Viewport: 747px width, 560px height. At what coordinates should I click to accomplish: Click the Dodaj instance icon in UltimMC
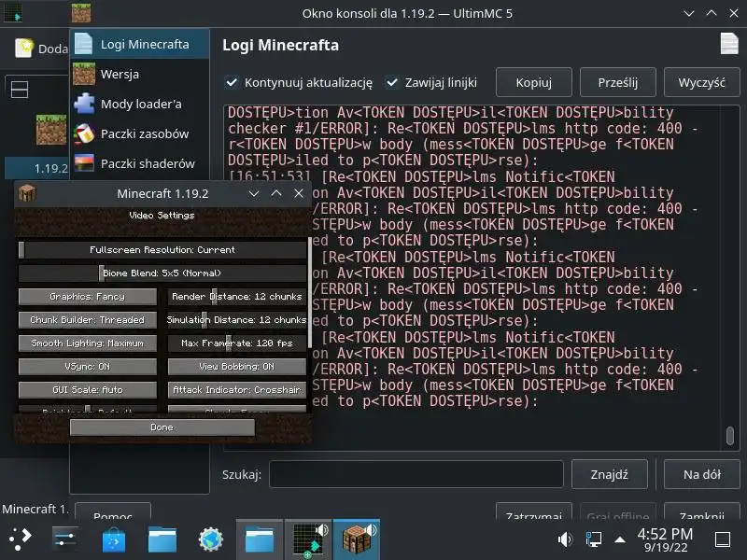pos(24,49)
